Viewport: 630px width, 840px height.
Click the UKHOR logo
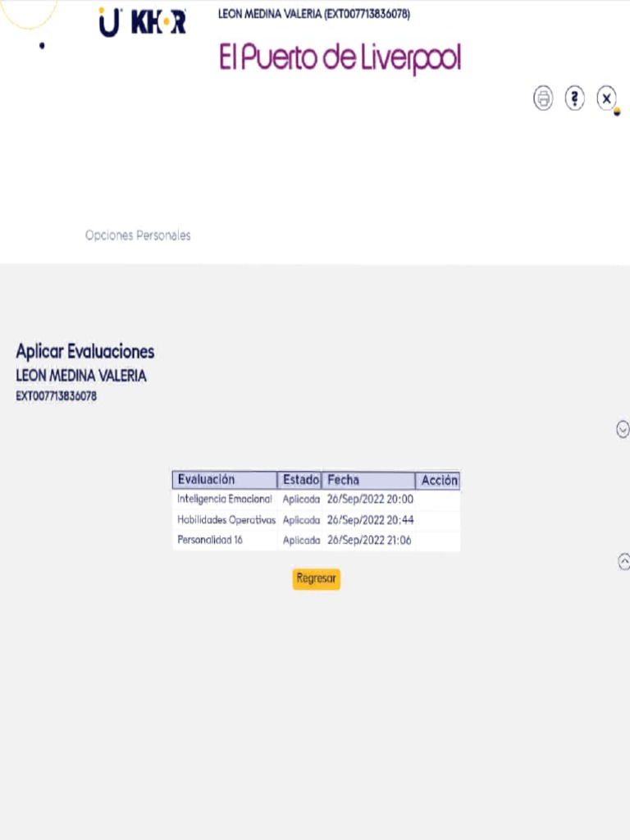pyautogui.click(x=142, y=21)
